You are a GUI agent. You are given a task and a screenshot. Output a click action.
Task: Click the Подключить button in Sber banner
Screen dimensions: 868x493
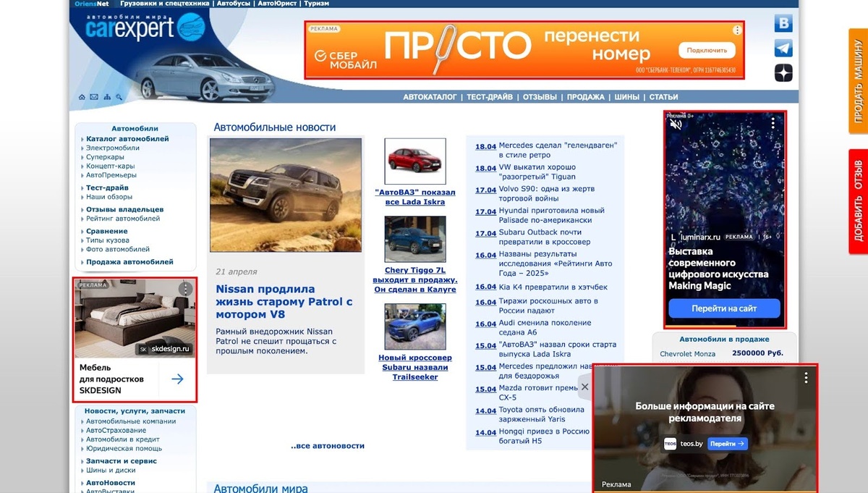707,50
